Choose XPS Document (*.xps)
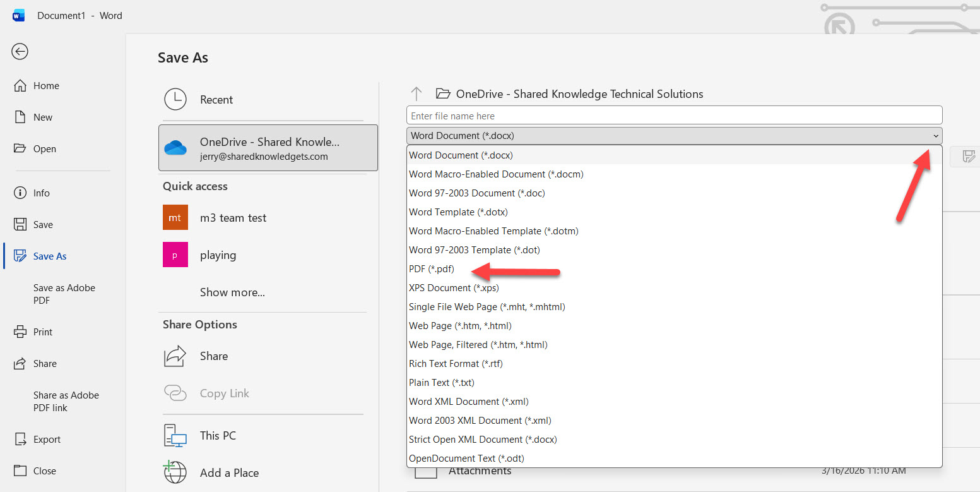Screen dimensions: 980x492 (674, 288)
